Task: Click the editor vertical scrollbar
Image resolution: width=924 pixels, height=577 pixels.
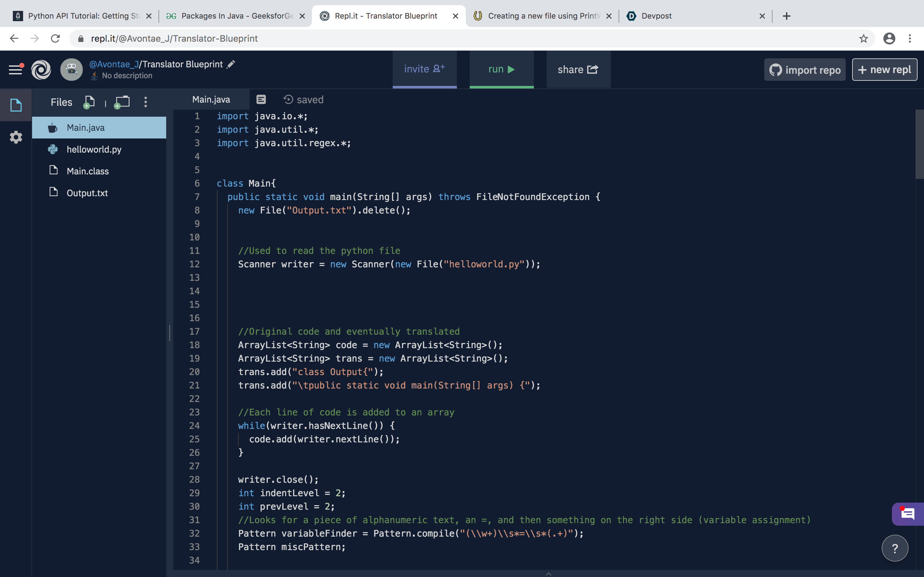Action: (x=919, y=145)
